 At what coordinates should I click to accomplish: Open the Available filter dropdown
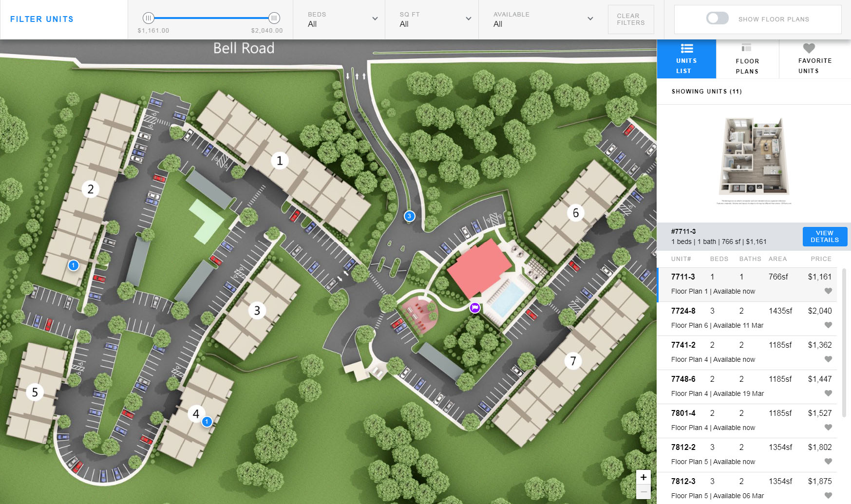coord(543,19)
